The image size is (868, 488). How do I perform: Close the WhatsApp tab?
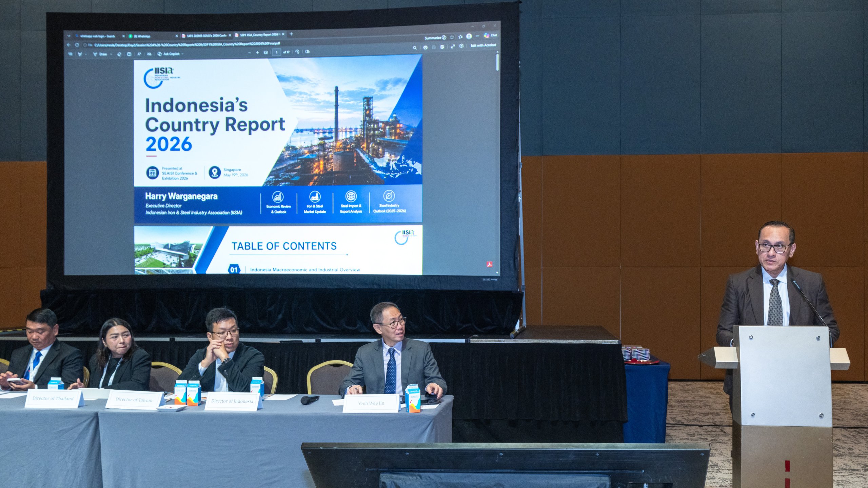177,36
